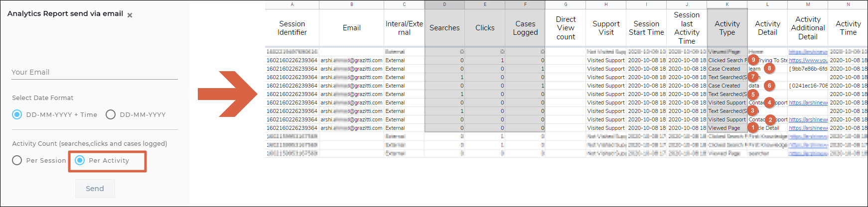Click the Session Identifier header cell
Viewport: 868px width, 207px height.
[292, 28]
